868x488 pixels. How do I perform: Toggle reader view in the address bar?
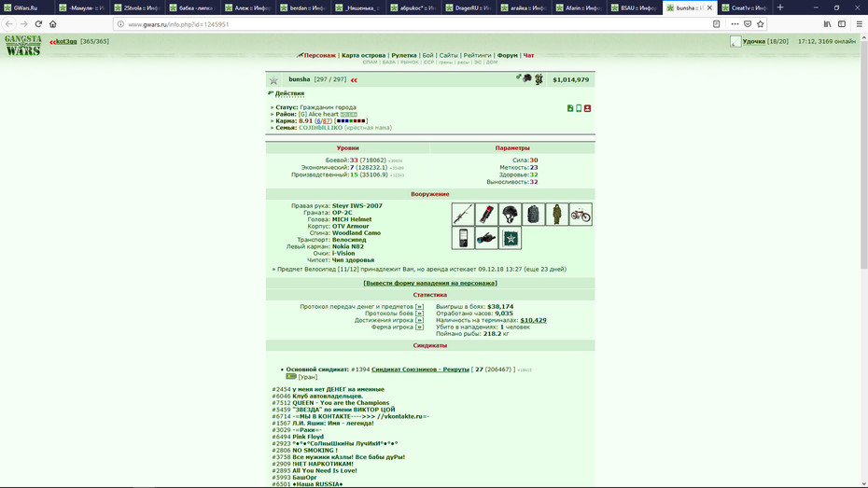click(x=716, y=23)
